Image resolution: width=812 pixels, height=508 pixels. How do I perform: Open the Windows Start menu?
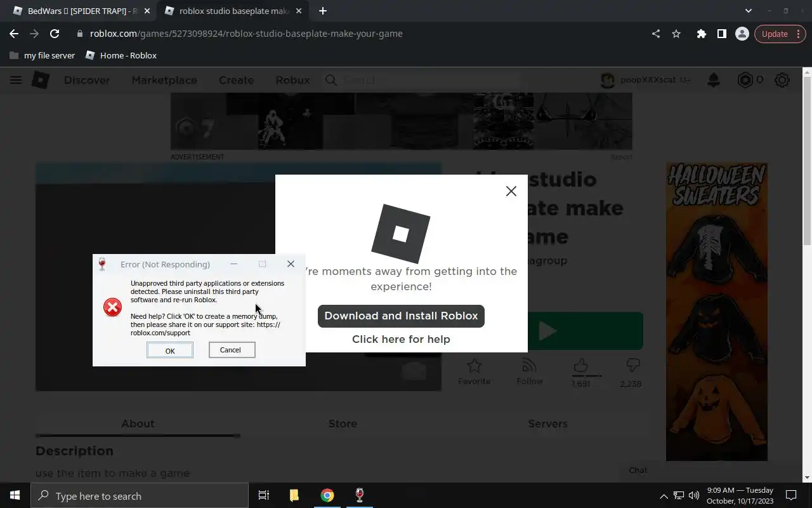point(15,495)
